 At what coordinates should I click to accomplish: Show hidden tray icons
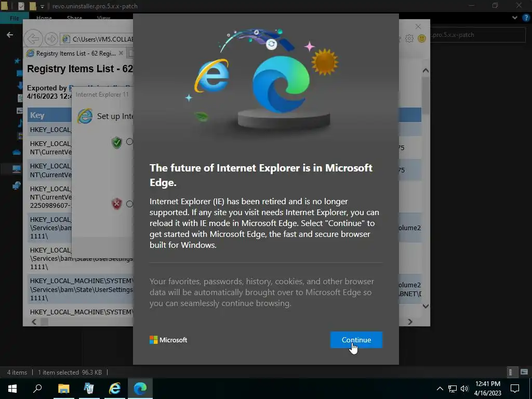point(440,389)
